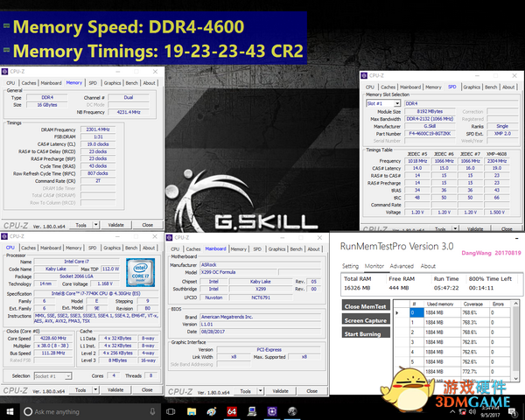Switch to the Advanced tab in RunMemTestPro
This screenshot has height=420, width=525.
coord(402,266)
